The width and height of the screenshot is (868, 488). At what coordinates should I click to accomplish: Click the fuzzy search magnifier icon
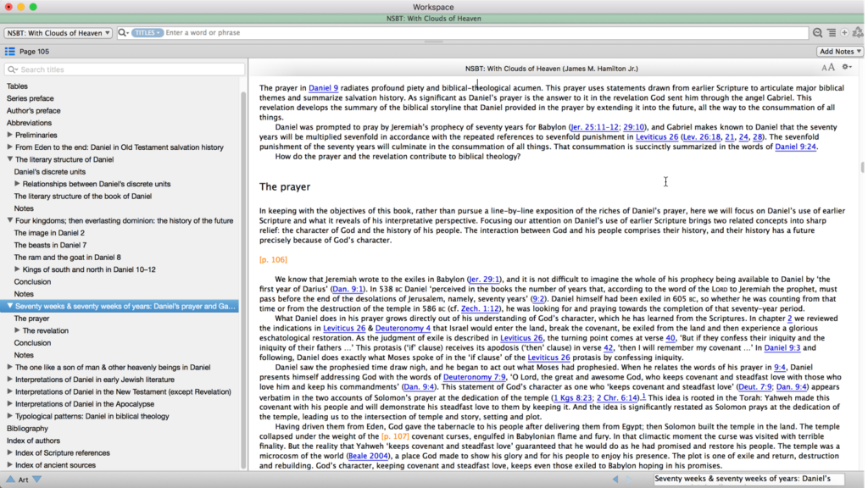click(x=817, y=33)
